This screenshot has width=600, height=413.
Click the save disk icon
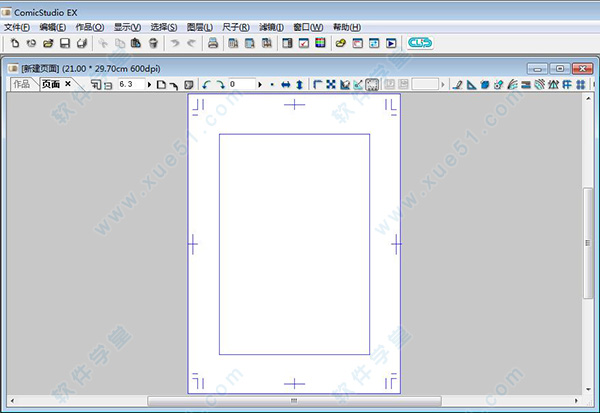point(65,44)
